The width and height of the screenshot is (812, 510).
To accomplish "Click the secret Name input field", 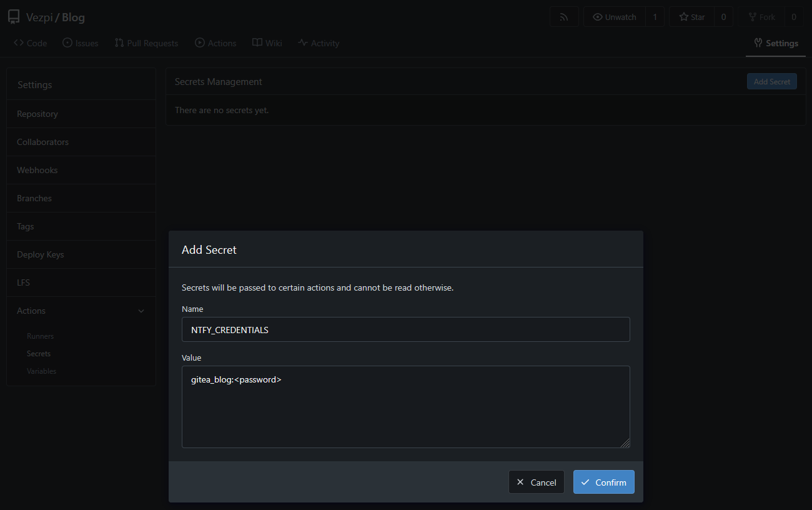I will 405,329.
